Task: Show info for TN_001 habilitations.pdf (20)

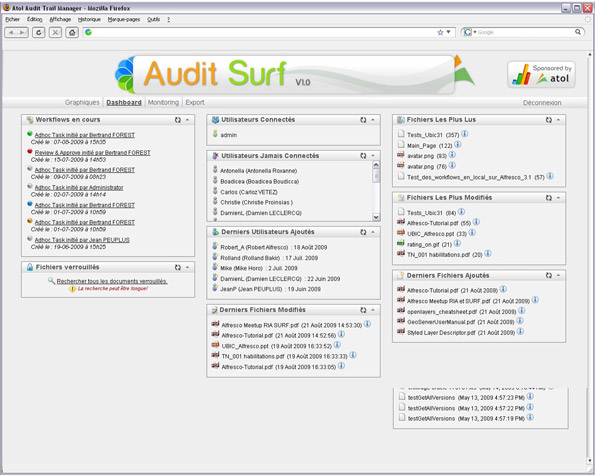Action: click(488, 254)
